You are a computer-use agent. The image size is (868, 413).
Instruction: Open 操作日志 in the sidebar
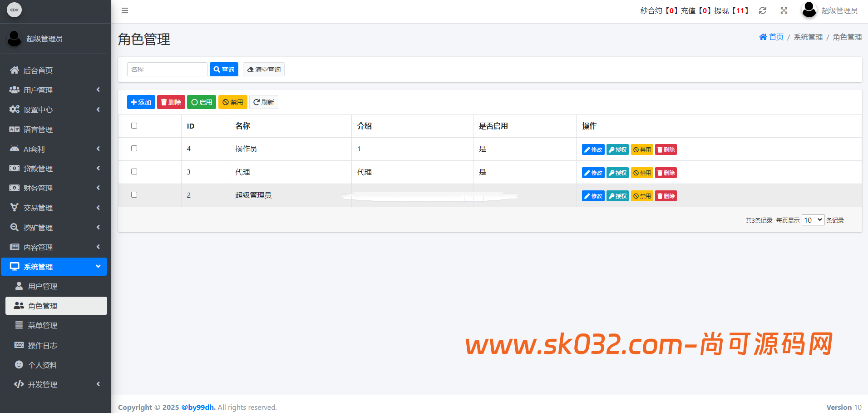[x=43, y=345]
